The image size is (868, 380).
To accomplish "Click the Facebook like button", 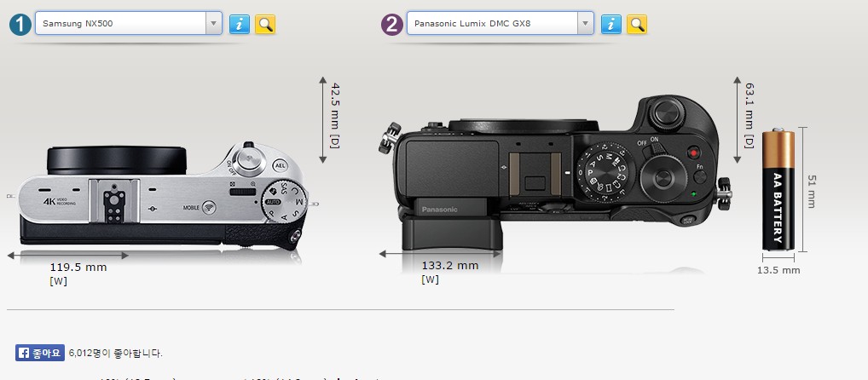I will tap(40, 353).
